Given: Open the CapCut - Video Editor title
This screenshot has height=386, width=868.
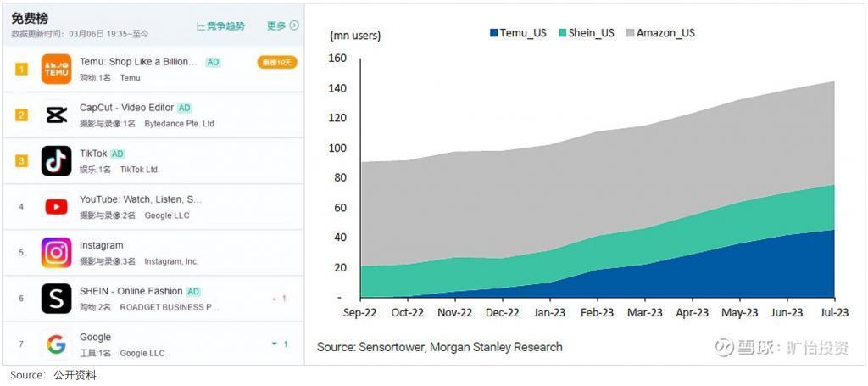Looking at the screenshot, I should click(x=126, y=108).
